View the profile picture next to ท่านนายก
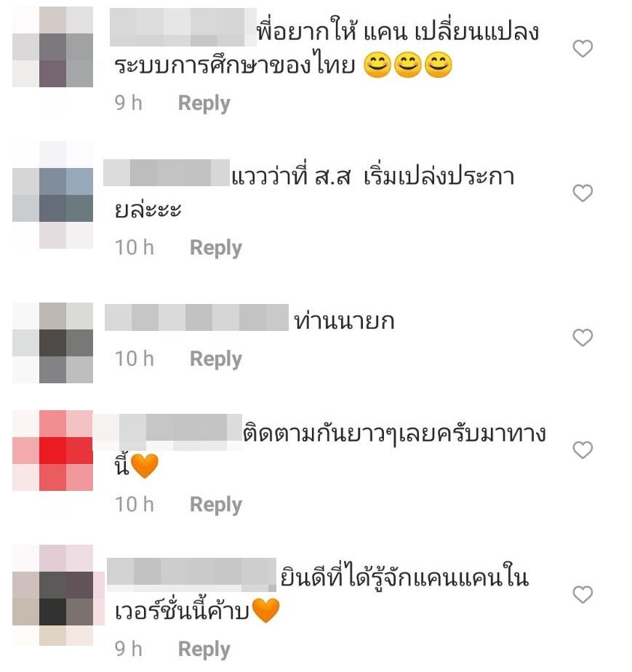 point(52,343)
